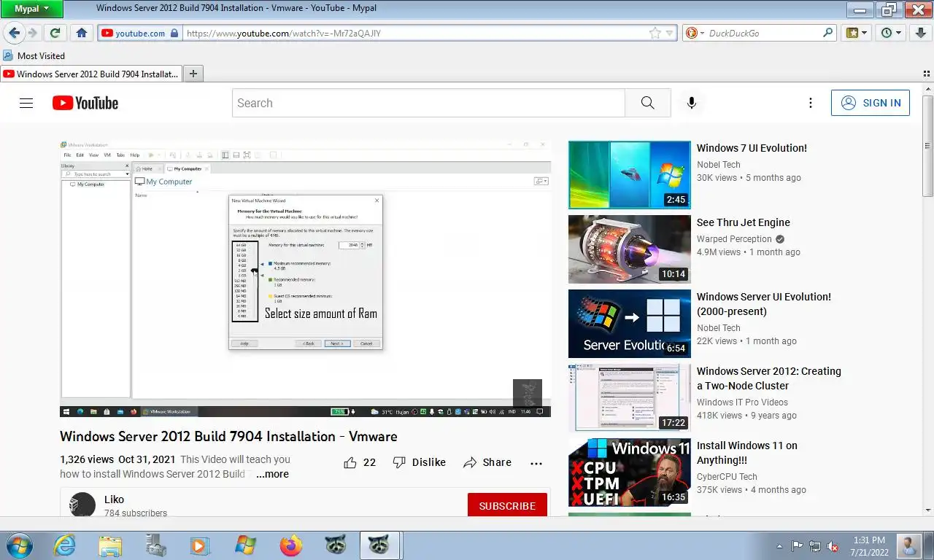The width and height of the screenshot is (934, 560).
Task: Open the browser Home page icon
Action: [82, 33]
